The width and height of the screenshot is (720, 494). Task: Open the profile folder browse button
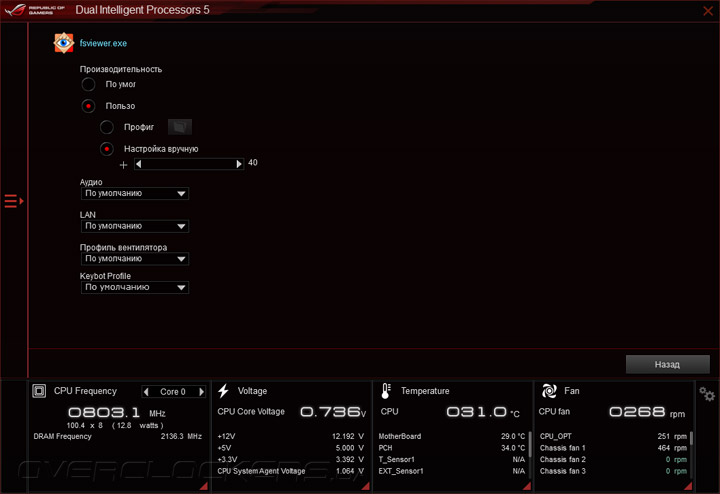(180, 127)
